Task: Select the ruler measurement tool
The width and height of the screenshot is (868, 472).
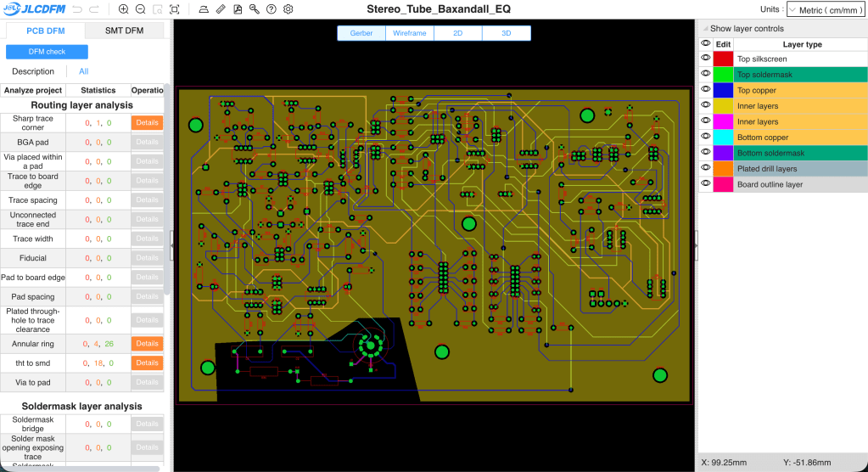Action: (x=221, y=9)
